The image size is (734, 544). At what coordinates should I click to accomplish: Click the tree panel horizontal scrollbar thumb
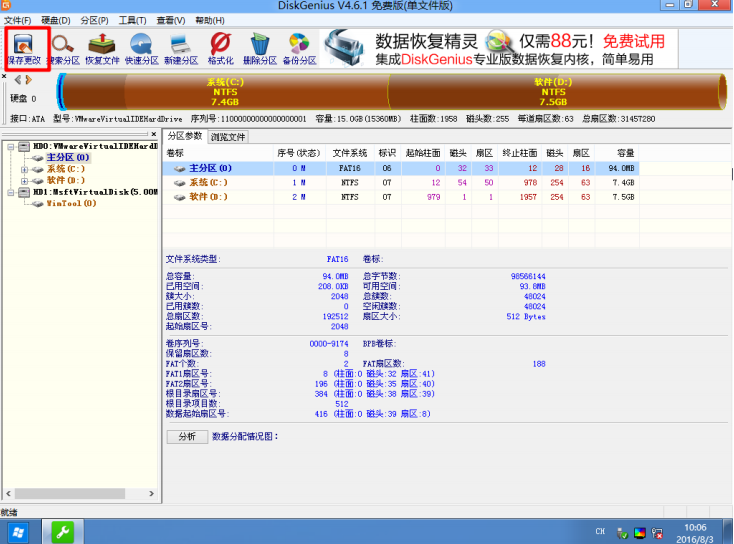click(x=70, y=493)
